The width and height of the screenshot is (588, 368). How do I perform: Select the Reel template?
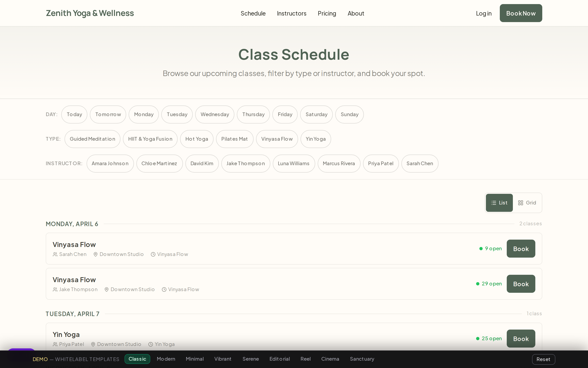(x=305, y=359)
